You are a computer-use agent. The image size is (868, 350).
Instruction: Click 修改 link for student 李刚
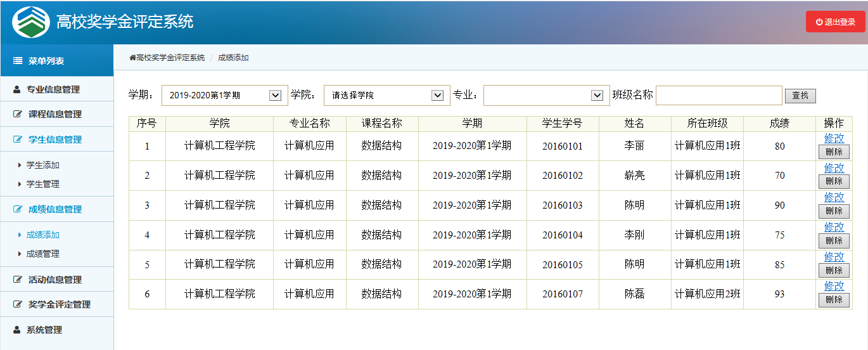(x=834, y=226)
